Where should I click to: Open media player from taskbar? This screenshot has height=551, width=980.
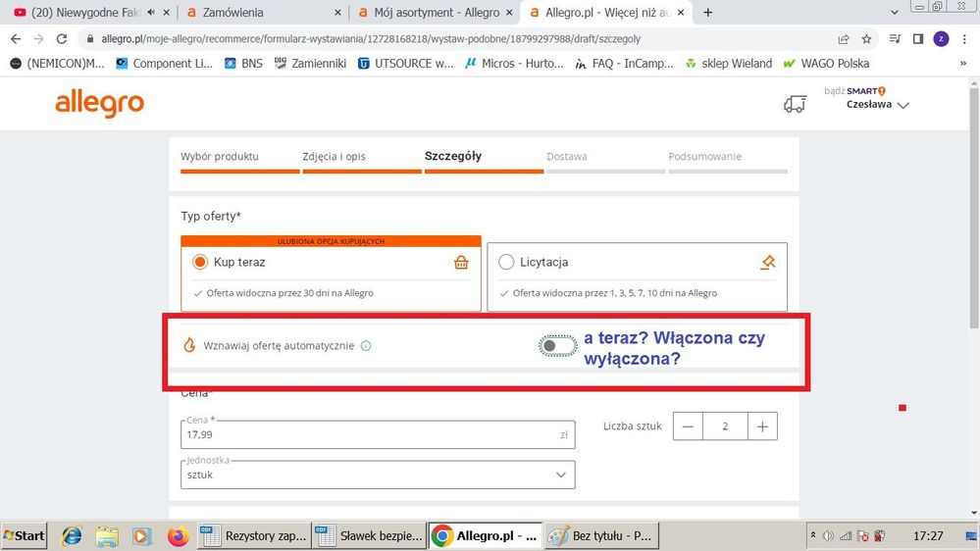tap(141, 536)
